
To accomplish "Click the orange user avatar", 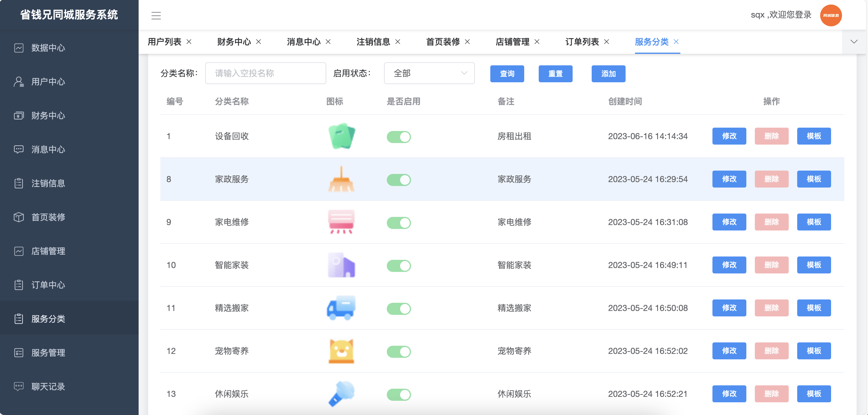I will click(x=830, y=15).
